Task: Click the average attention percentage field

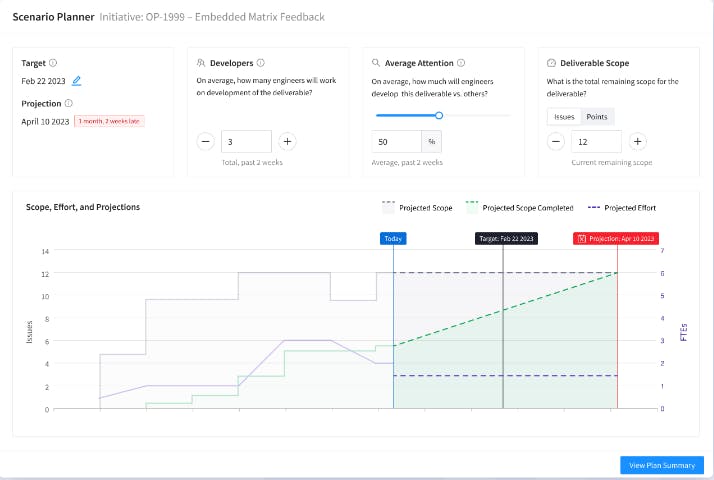Action: click(x=398, y=141)
